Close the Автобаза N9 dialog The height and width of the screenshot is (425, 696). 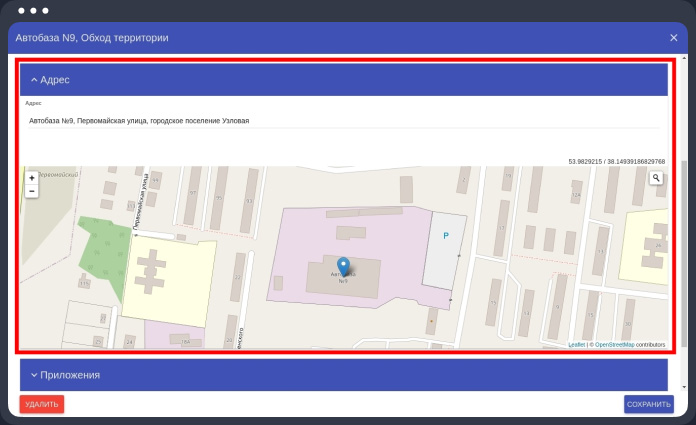point(674,38)
